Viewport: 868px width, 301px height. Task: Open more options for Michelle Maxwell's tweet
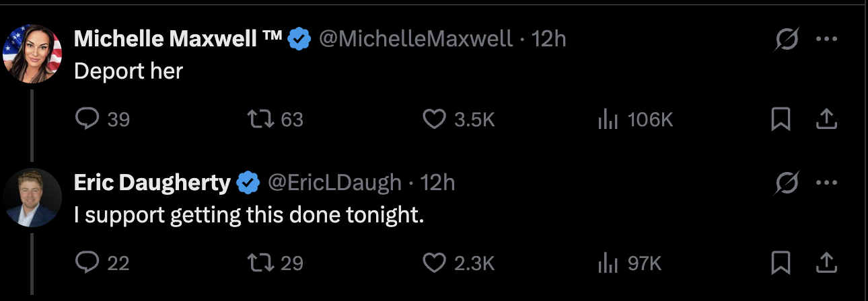[826, 40]
